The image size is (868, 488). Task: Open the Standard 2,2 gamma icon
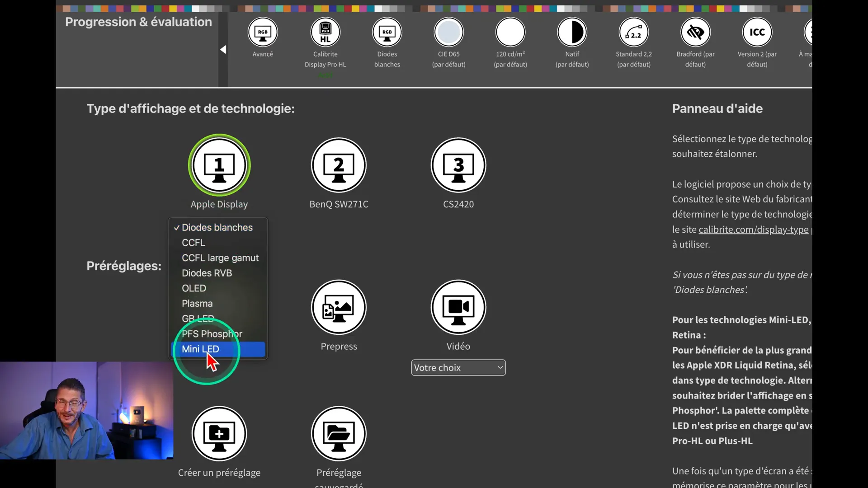point(634,32)
